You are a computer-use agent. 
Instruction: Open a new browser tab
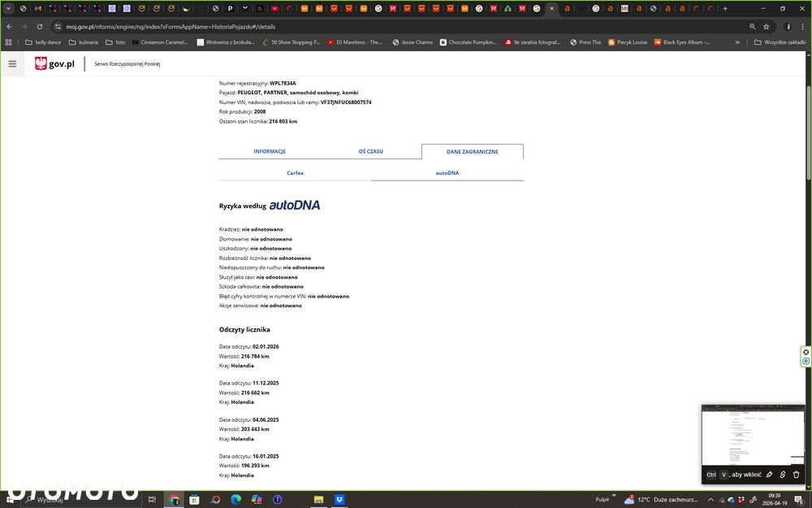coord(725,8)
